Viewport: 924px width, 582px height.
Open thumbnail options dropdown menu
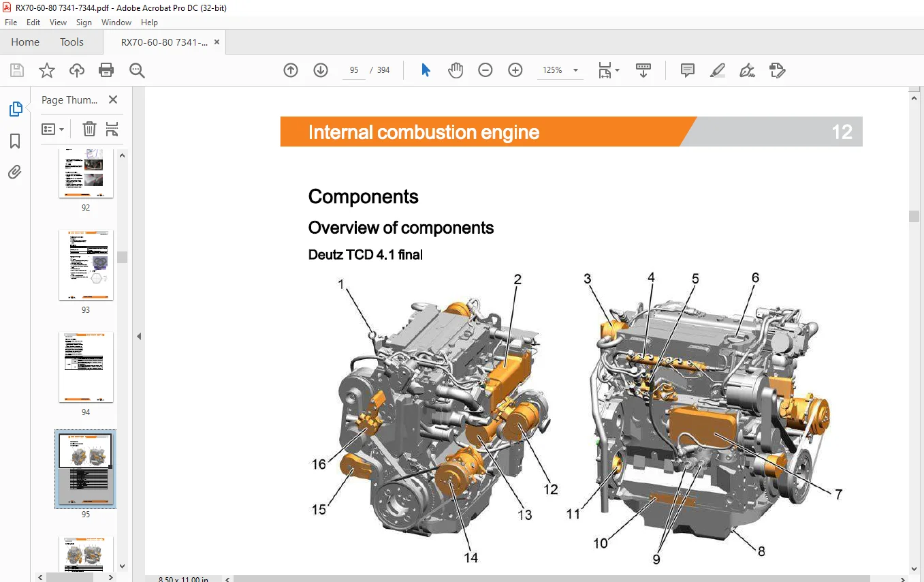coord(53,129)
